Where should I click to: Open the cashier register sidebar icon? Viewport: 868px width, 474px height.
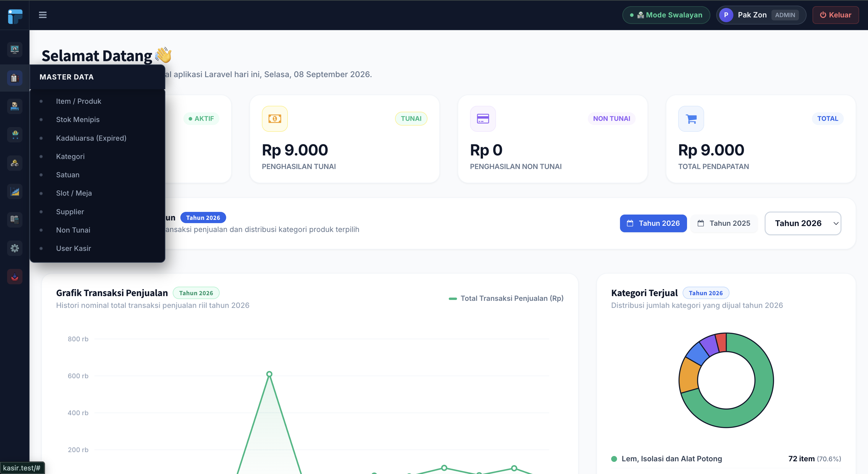(14, 106)
